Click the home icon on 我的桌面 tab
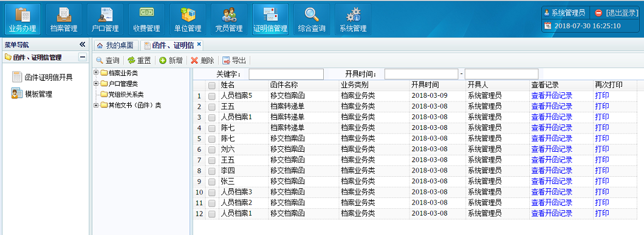 (100, 45)
